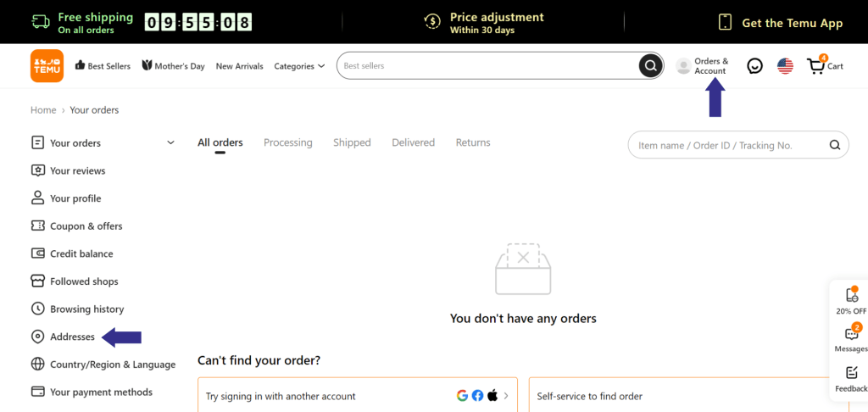Click the phone icon beside Get the Temu App

[726, 22]
